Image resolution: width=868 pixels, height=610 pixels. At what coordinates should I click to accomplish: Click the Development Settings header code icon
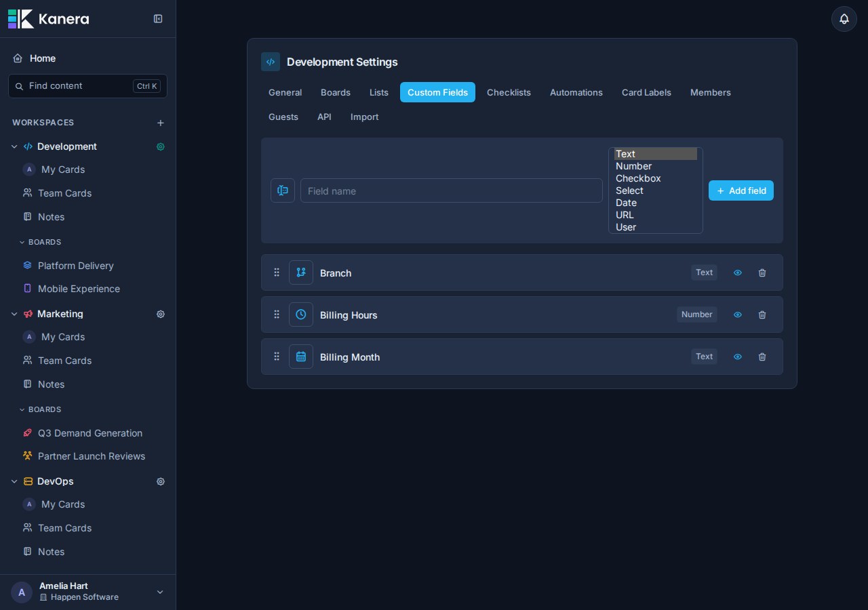click(x=271, y=62)
